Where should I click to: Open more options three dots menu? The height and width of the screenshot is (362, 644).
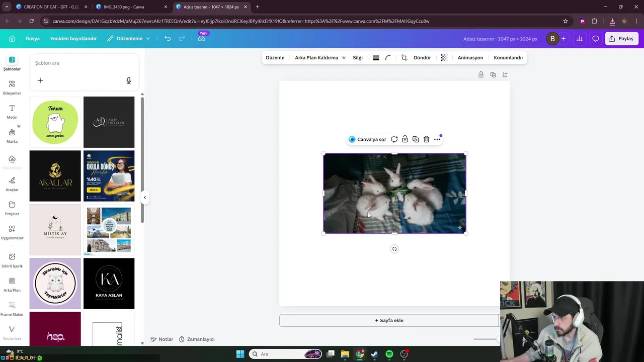tap(437, 139)
